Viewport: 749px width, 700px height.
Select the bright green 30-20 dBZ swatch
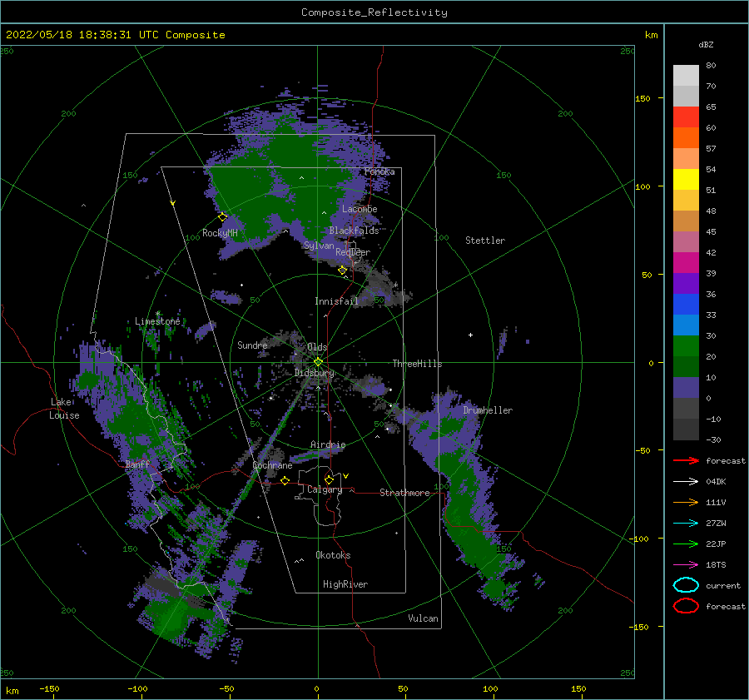pos(686,346)
